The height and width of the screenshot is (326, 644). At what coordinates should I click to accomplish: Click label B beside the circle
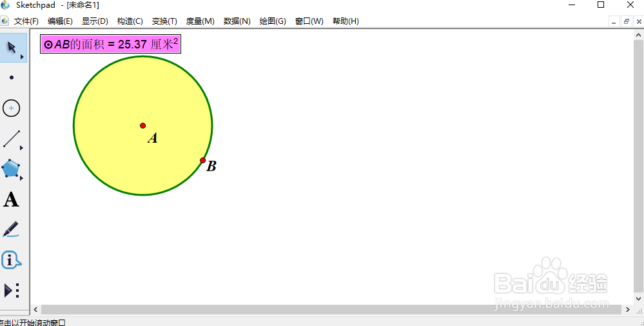[211, 166]
